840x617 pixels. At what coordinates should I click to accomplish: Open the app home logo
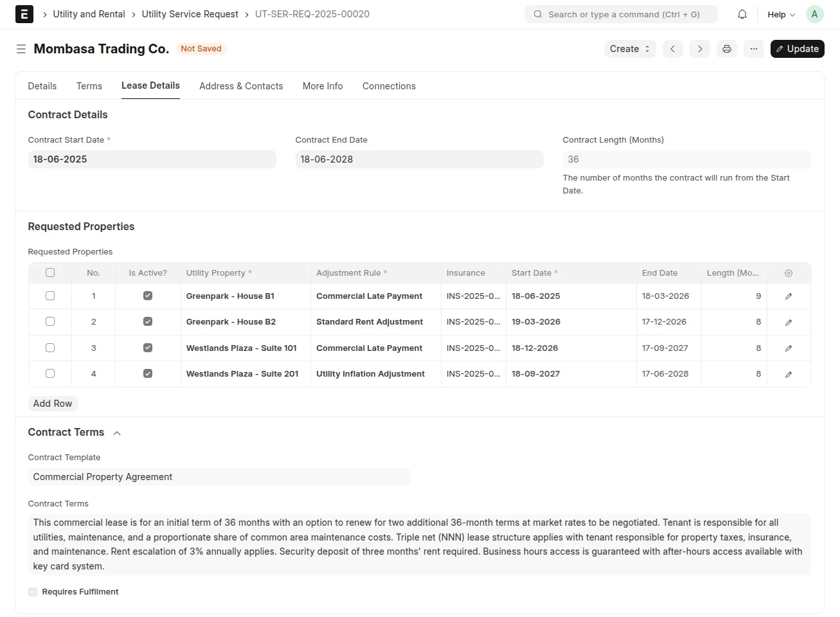[x=24, y=14]
